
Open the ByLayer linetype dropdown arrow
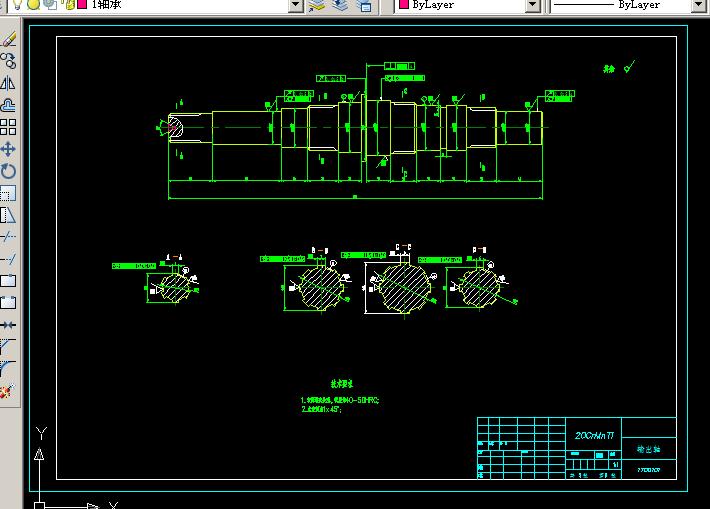pyautogui.click(x=699, y=5)
